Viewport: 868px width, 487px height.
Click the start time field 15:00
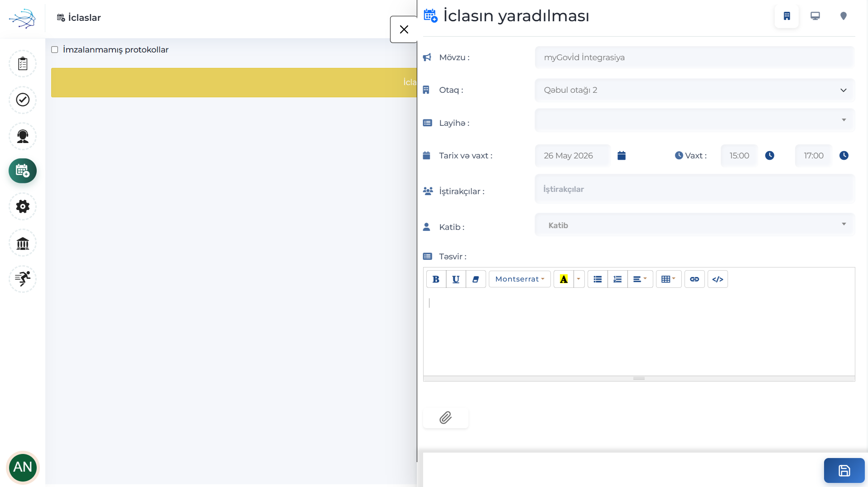(x=739, y=156)
